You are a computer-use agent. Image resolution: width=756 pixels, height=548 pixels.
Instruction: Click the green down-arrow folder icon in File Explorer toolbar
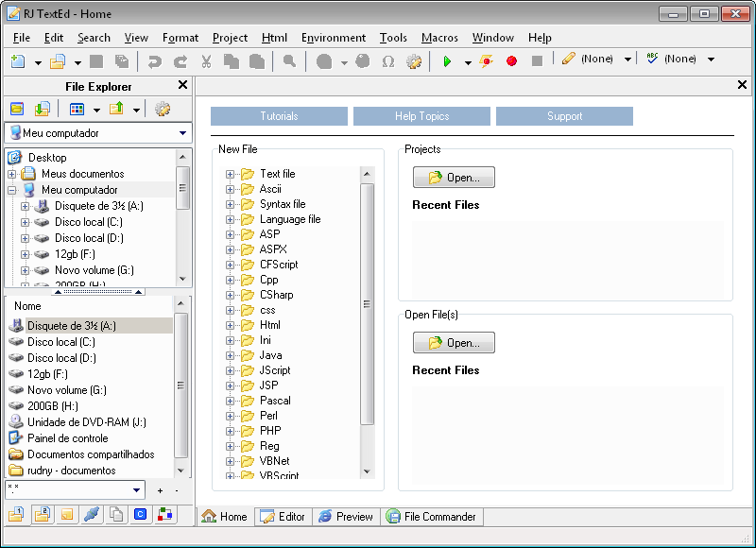[x=43, y=109]
